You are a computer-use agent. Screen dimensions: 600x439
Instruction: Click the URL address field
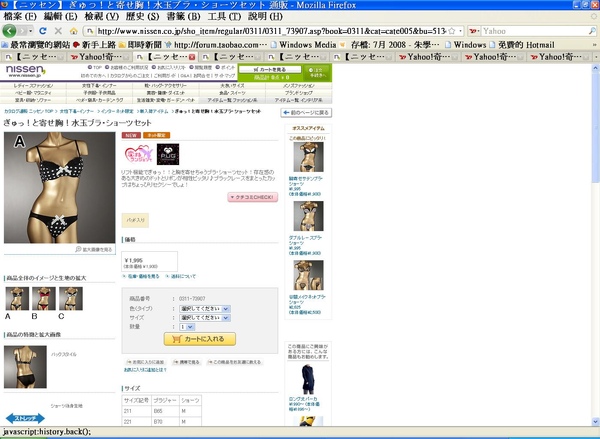tap(271, 31)
